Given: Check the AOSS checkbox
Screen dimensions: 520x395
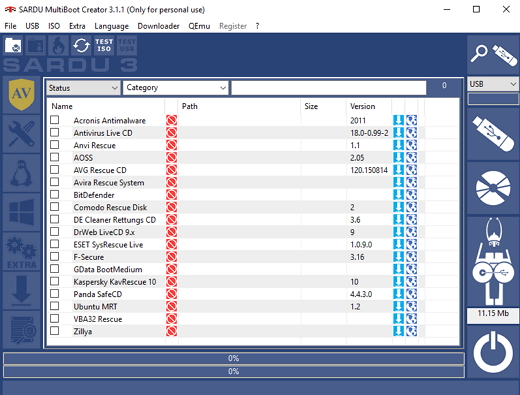Looking at the screenshot, I should pyautogui.click(x=55, y=157).
